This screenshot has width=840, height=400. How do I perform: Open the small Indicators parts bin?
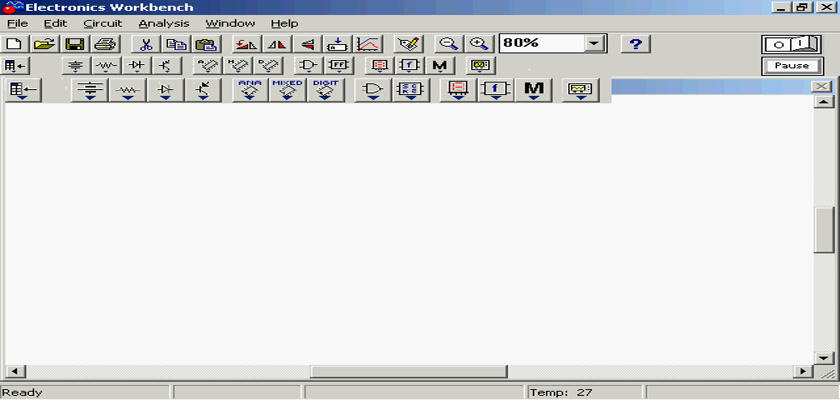coord(379,66)
